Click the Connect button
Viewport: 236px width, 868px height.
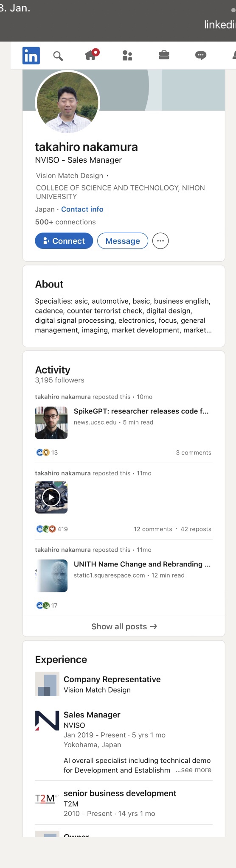point(64,241)
